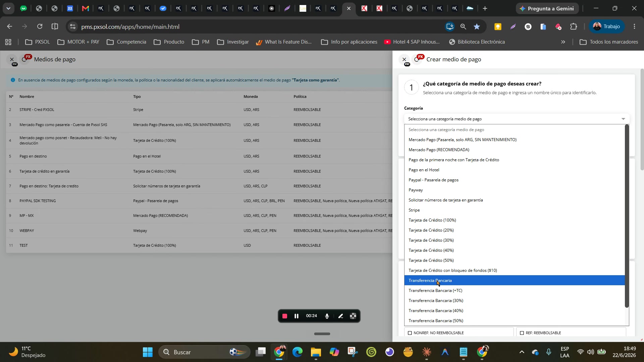Click the address bar URL
Screen dimensions: 644x362
130,26
